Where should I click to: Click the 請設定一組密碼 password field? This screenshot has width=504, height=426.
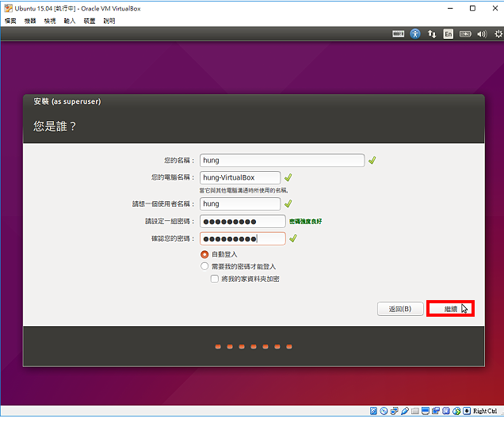[242, 222]
